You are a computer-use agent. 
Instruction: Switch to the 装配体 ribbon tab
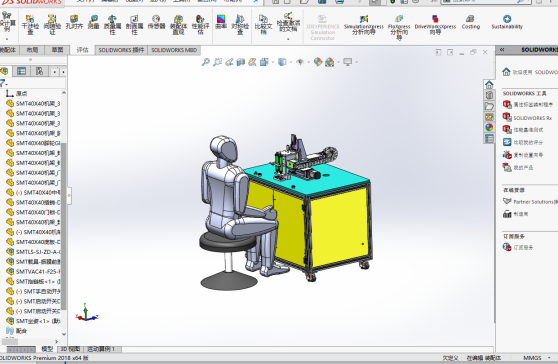tap(8, 50)
